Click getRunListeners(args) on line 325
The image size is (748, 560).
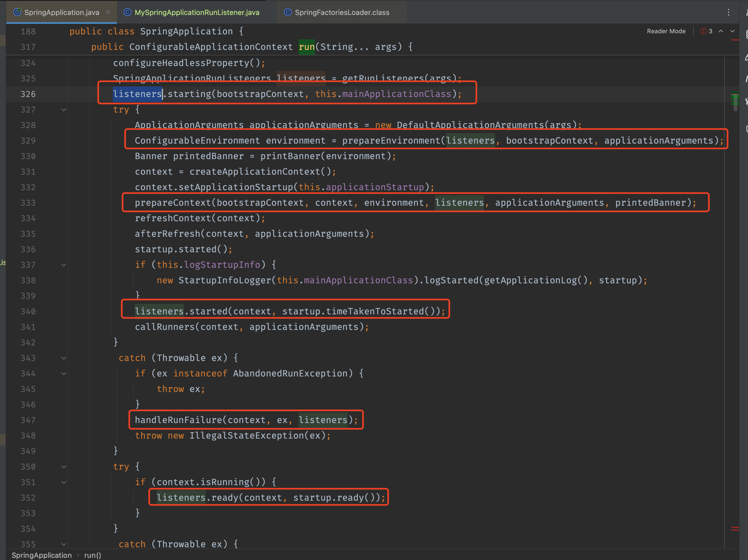pyautogui.click(x=399, y=78)
